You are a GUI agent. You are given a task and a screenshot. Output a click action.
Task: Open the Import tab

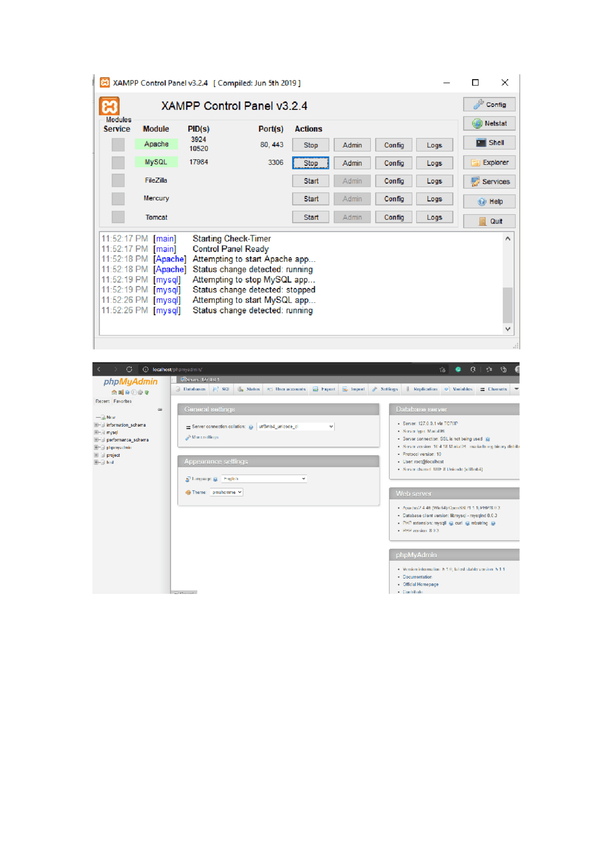(x=354, y=389)
